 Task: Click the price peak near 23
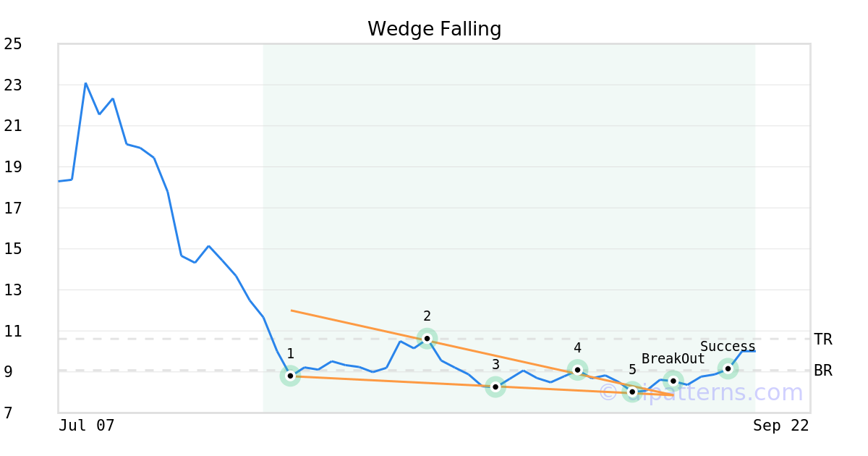pos(85,83)
